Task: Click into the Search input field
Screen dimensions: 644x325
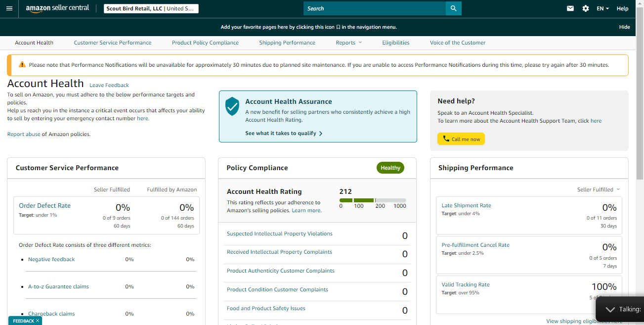Action: (375, 8)
